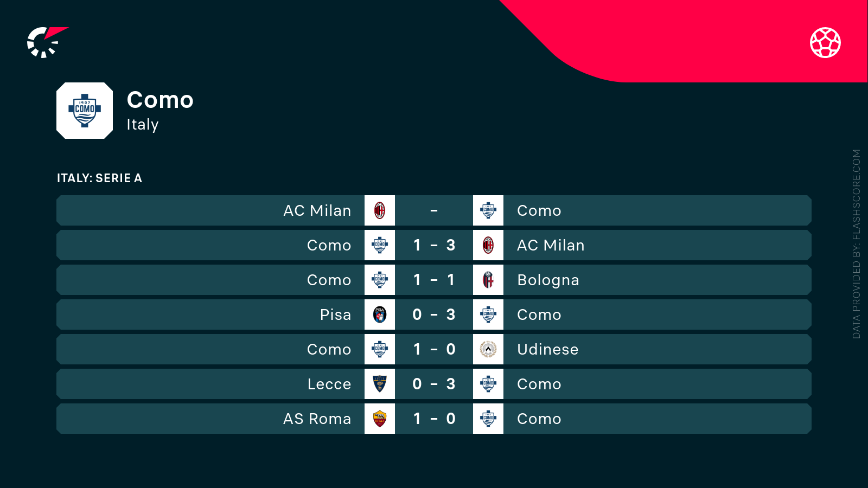
Task: Click the Lecce team name
Action: (329, 384)
